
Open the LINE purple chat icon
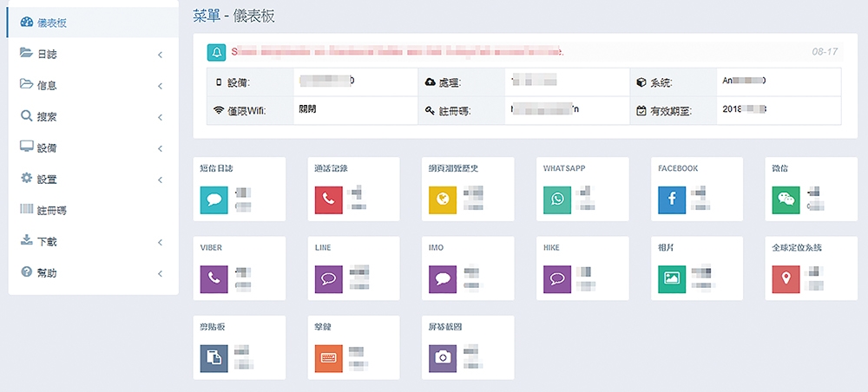coord(328,278)
